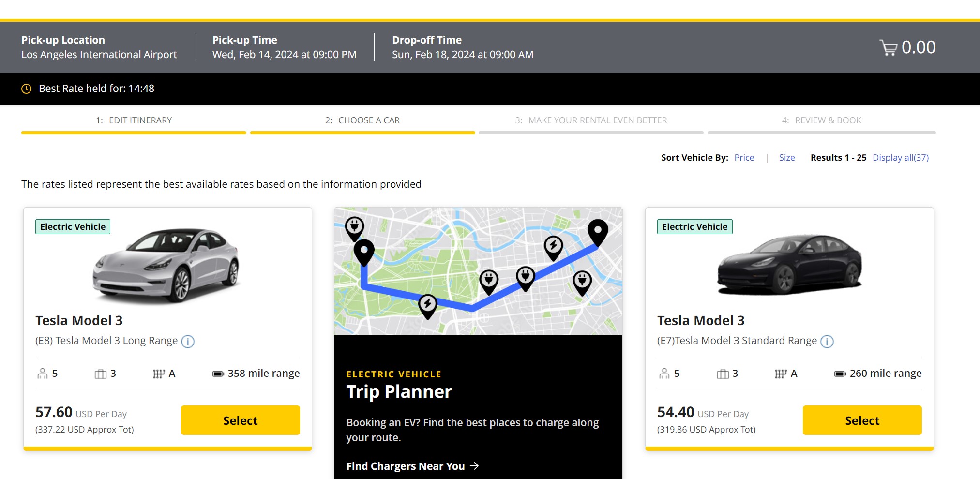Sort vehicles by Price
This screenshot has width=980, height=479.
pos(744,158)
